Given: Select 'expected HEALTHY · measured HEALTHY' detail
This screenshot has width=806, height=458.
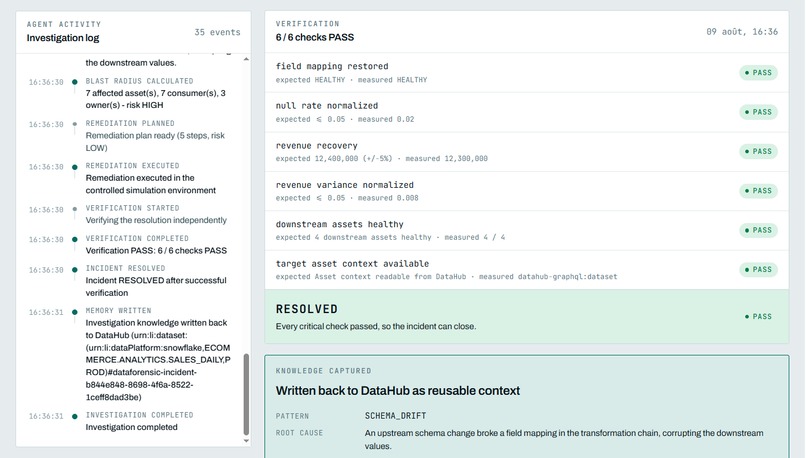Looking at the screenshot, I should [351, 80].
